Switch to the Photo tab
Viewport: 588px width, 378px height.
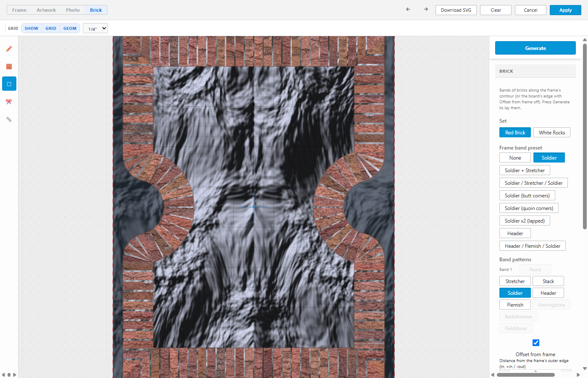coord(73,10)
